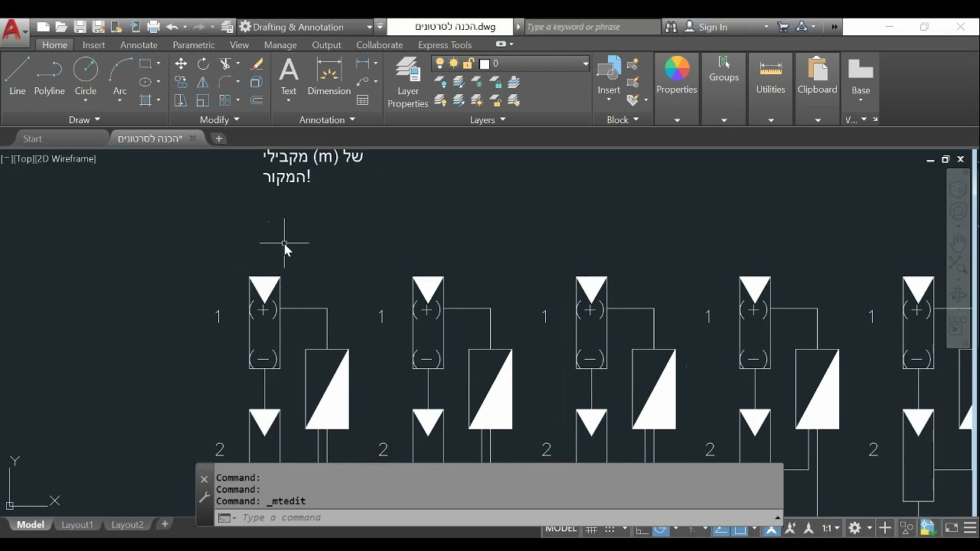Open the Clipboard panel button

click(818, 77)
